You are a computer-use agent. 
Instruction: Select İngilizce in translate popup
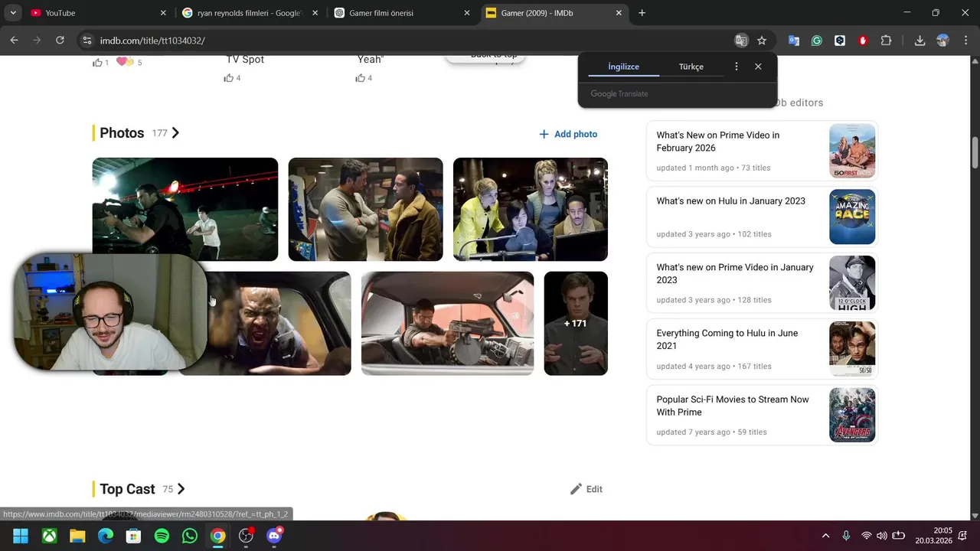[623, 67]
